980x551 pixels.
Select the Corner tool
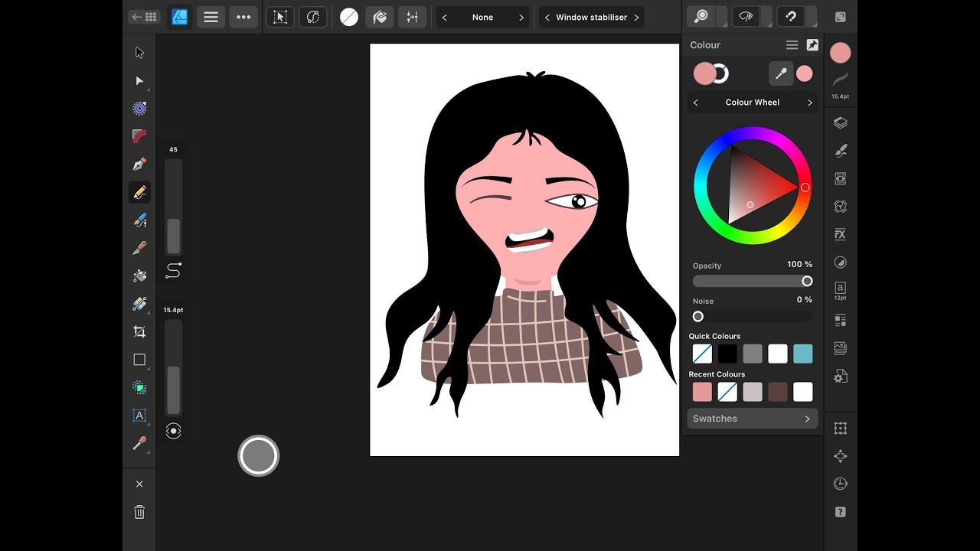click(139, 136)
